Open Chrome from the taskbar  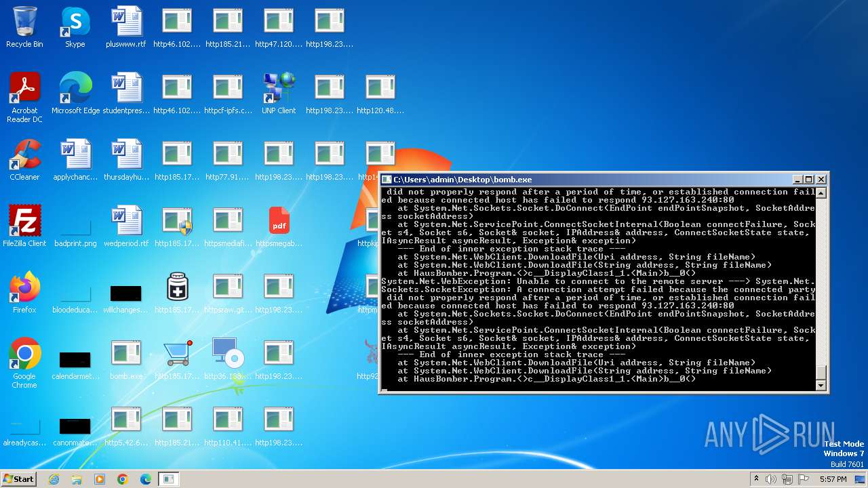tap(123, 479)
